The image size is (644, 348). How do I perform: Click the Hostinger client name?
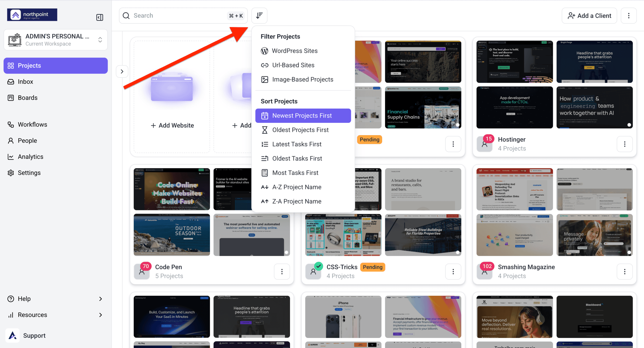[512, 139]
